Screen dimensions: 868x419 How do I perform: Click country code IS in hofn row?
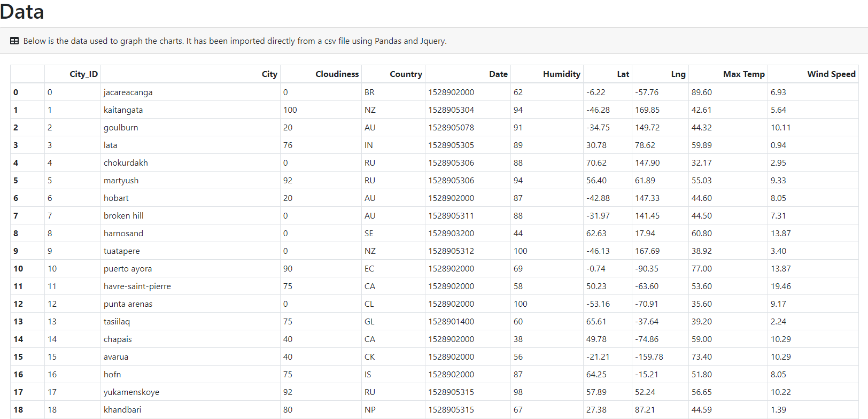tap(368, 374)
